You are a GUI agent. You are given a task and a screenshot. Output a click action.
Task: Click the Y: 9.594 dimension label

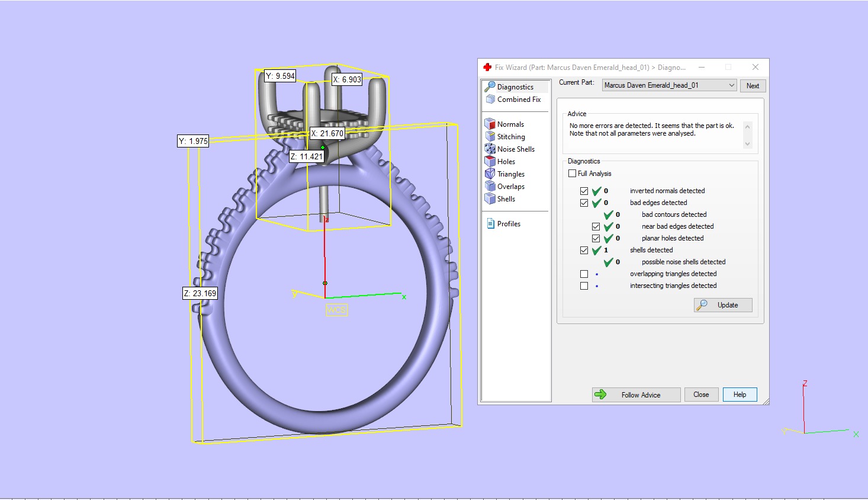[x=280, y=76]
